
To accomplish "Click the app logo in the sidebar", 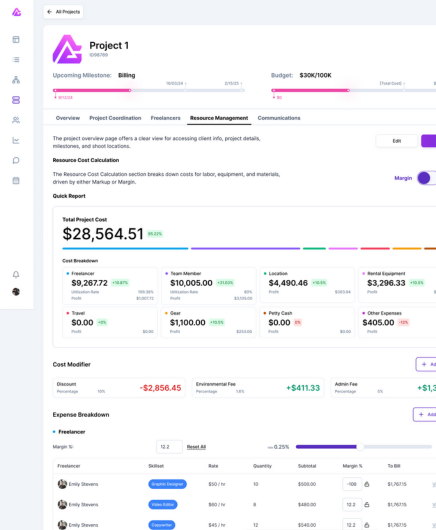I will (16, 12).
